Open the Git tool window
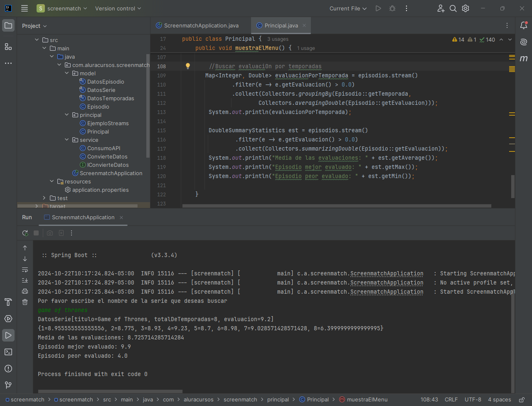The height and width of the screenshot is (406, 532). (x=8, y=385)
